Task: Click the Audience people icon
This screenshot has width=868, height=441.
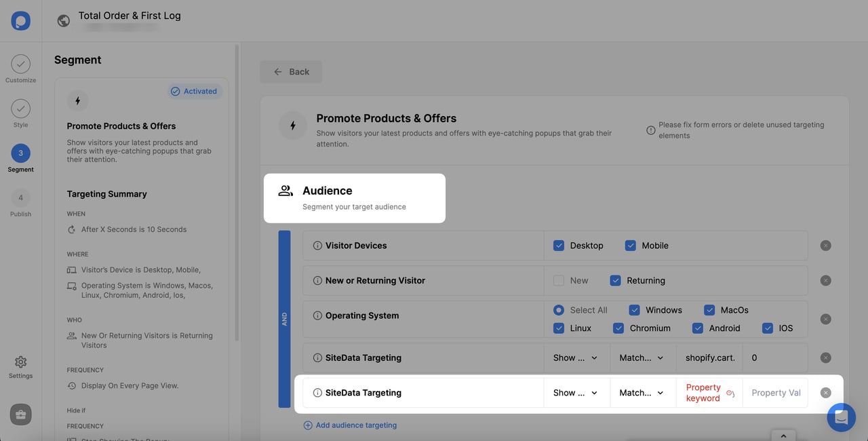Action: click(x=285, y=191)
